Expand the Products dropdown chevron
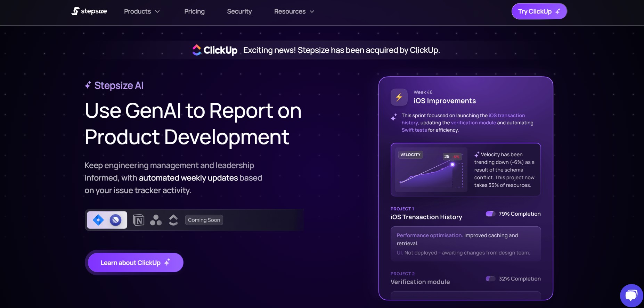Image resolution: width=644 pixels, height=308 pixels. pyautogui.click(x=157, y=11)
